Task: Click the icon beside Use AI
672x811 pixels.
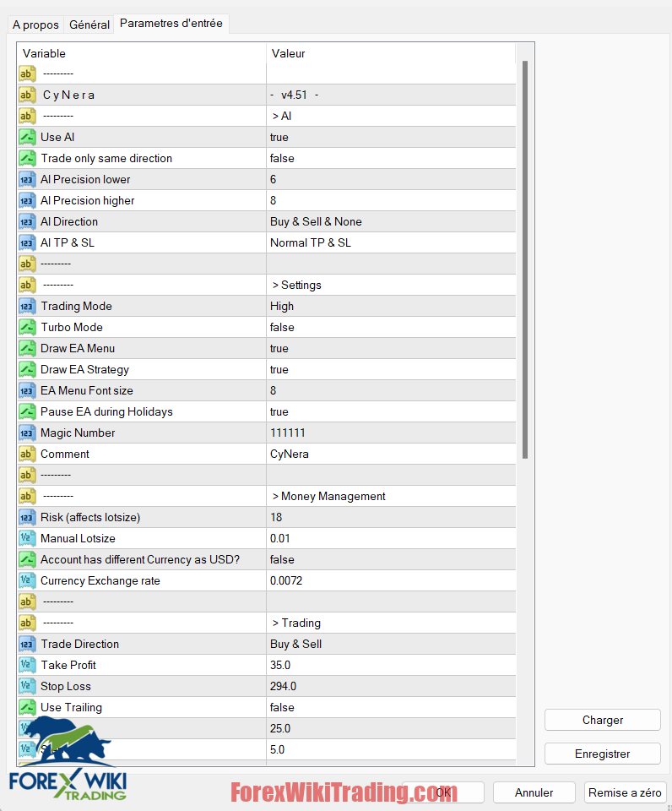Action: point(27,137)
